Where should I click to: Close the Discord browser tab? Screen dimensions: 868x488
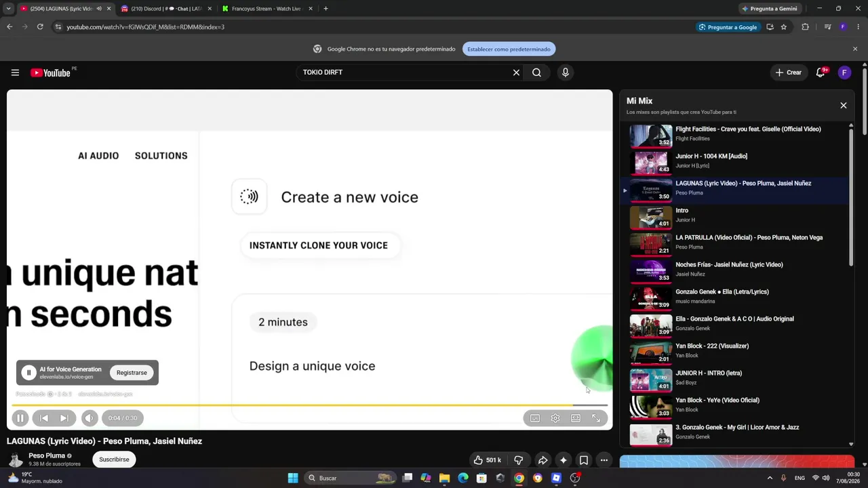tap(210, 9)
